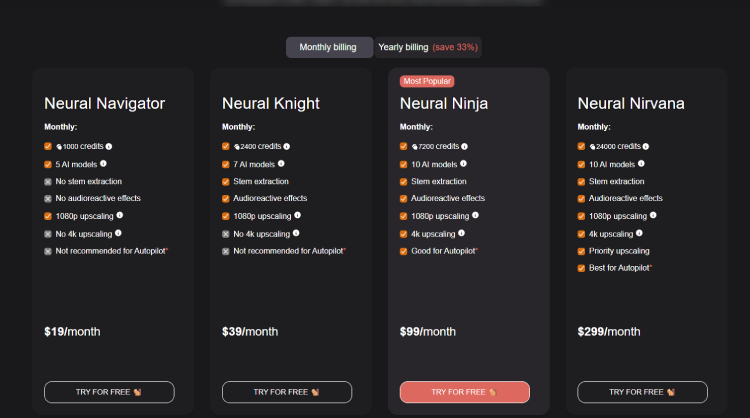Viewport: 750px width, 418px height.
Task: Click Neural Nirvana 1080p upscaling info icon
Action: click(653, 215)
